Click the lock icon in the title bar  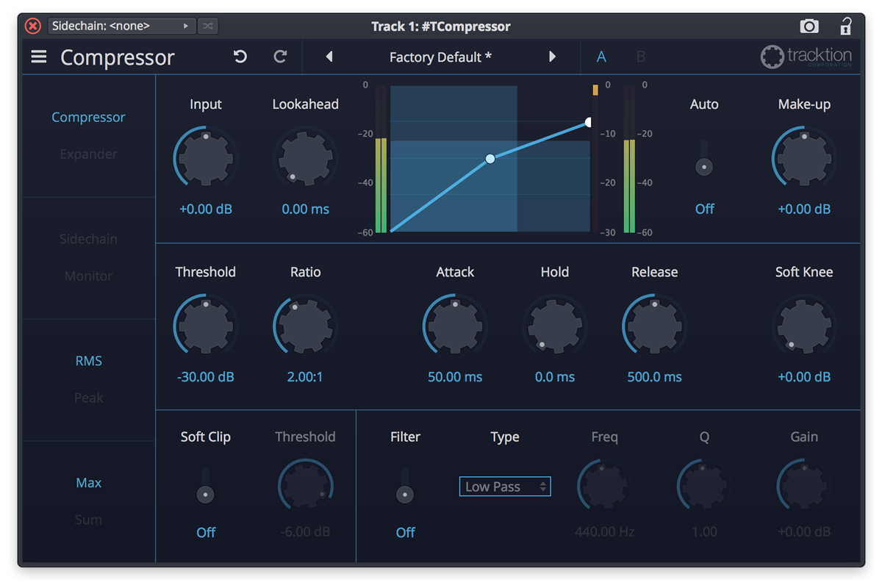(846, 26)
